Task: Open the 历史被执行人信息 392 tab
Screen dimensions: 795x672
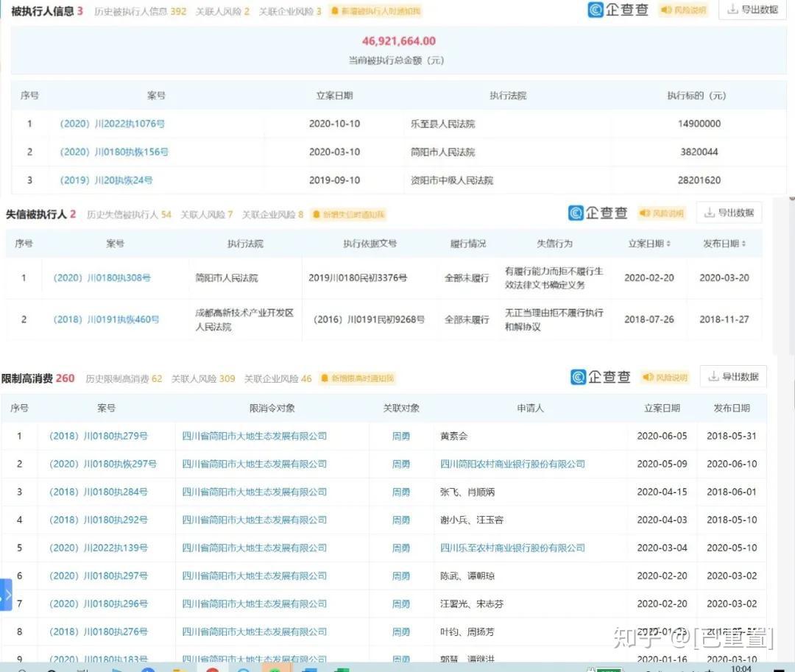Action: click(140, 11)
